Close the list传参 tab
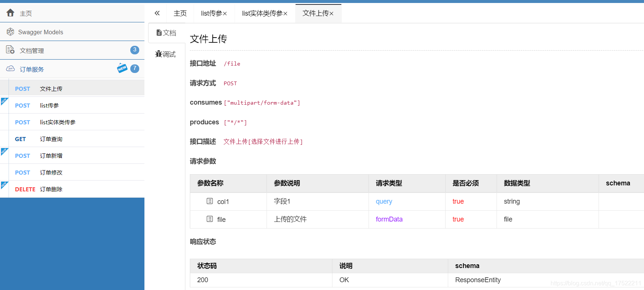Screen dimensions: 644x290 [x=225, y=14]
